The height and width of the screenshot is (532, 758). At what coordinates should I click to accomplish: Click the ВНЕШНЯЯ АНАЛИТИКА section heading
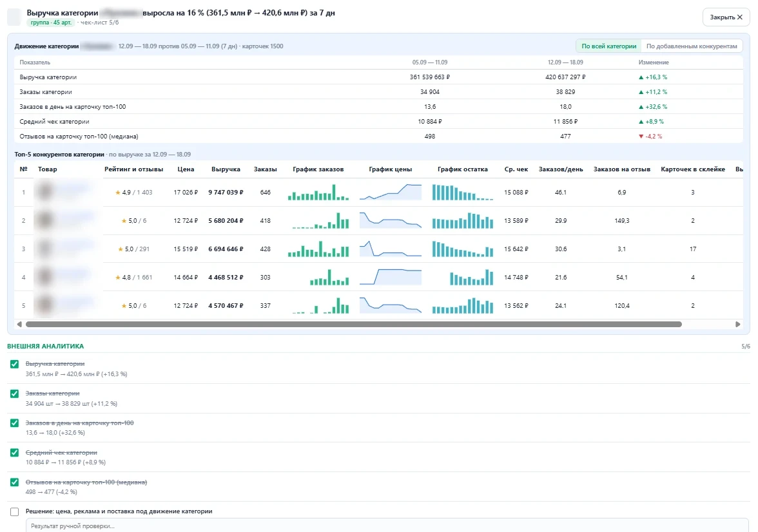coord(45,346)
